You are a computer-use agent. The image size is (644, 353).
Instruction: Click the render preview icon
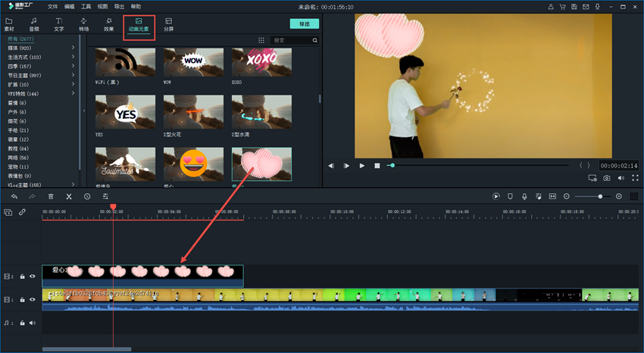(496, 197)
